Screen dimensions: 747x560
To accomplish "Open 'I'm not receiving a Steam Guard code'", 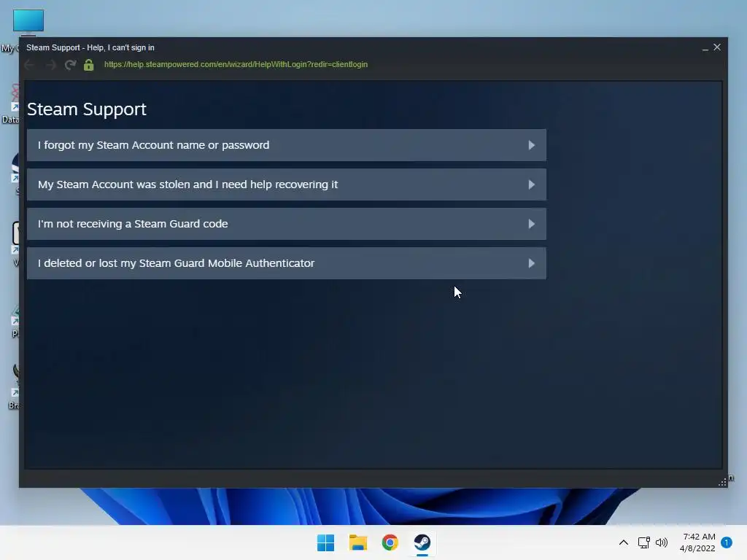I will click(286, 224).
